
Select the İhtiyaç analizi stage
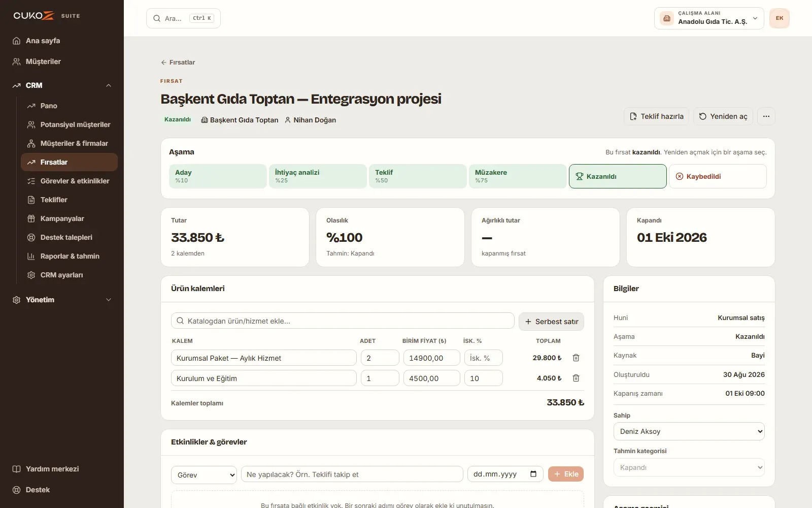point(318,176)
